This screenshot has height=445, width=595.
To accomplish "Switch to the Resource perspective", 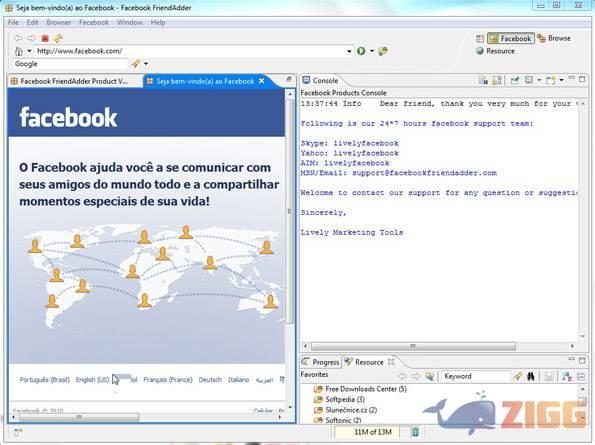I will [495, 51].
